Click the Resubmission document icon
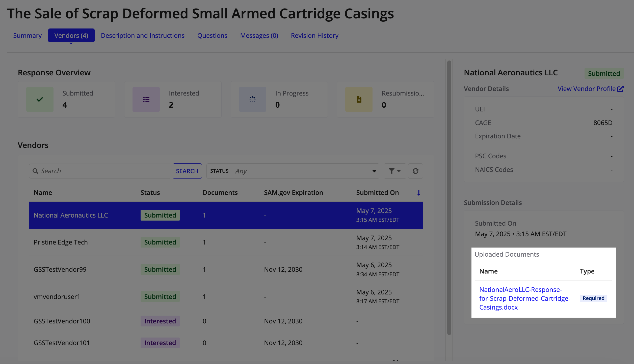Image resolution: width=634 pixels, height=364 pixels. pyautogui.click(x=359, y=99)
